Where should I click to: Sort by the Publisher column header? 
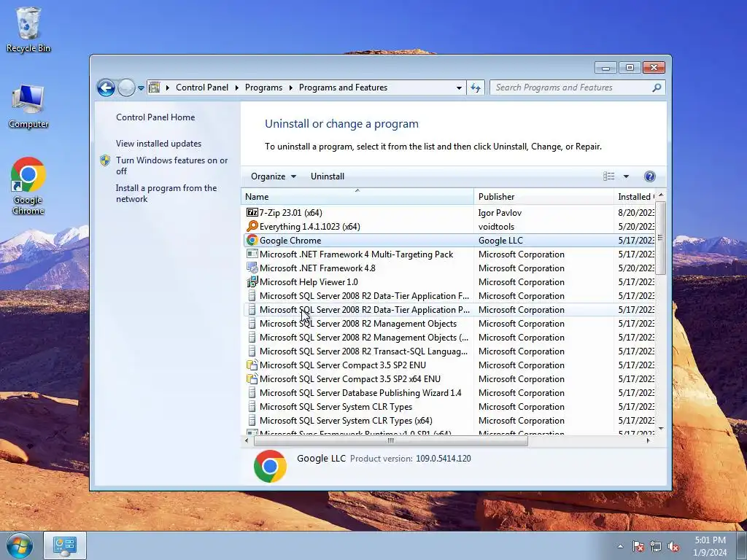[543, 197]
